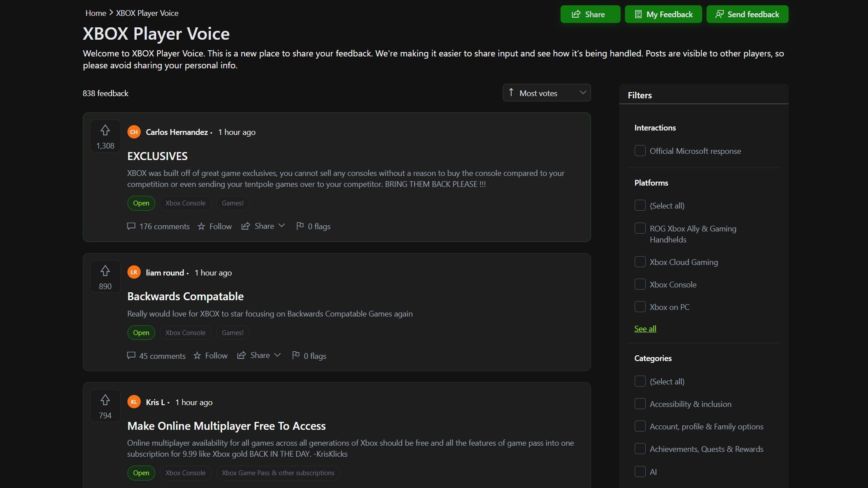Open Make Online Multiplayer Free To Access
Viewport: 868px width, 488px height.
(226, 426)
